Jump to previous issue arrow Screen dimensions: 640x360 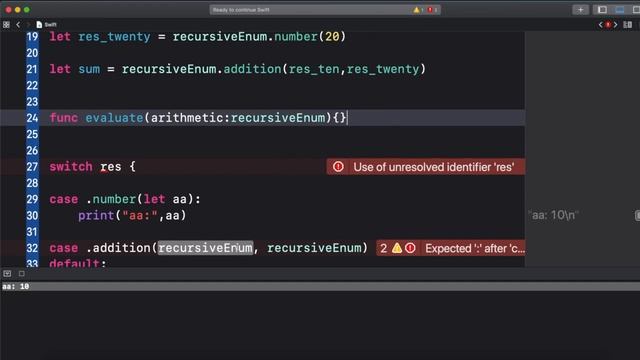pyautogui.click(x=600, y=25)
